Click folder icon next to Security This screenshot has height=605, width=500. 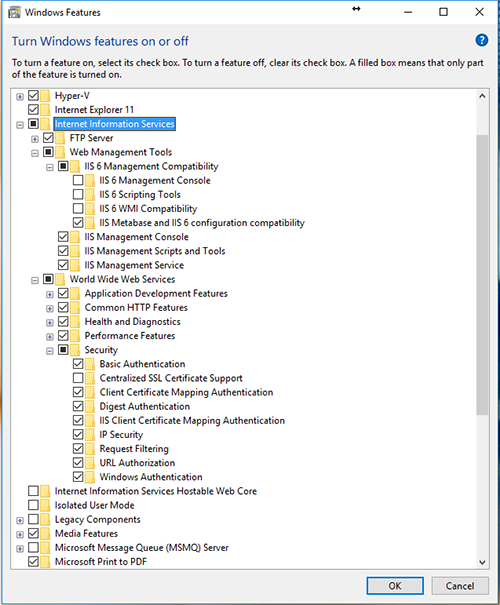[75, 350]
